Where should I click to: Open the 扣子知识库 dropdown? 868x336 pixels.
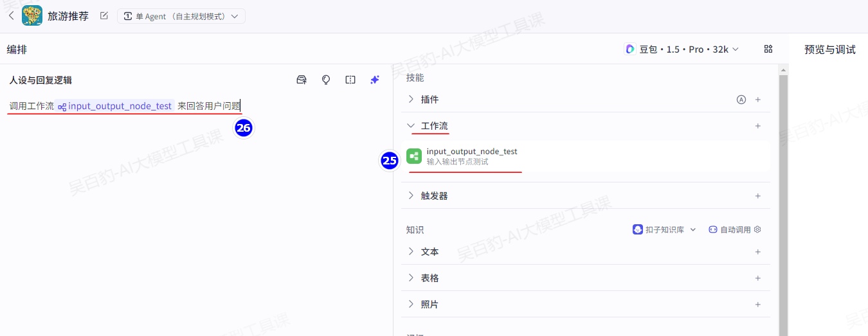click(665, 229)
